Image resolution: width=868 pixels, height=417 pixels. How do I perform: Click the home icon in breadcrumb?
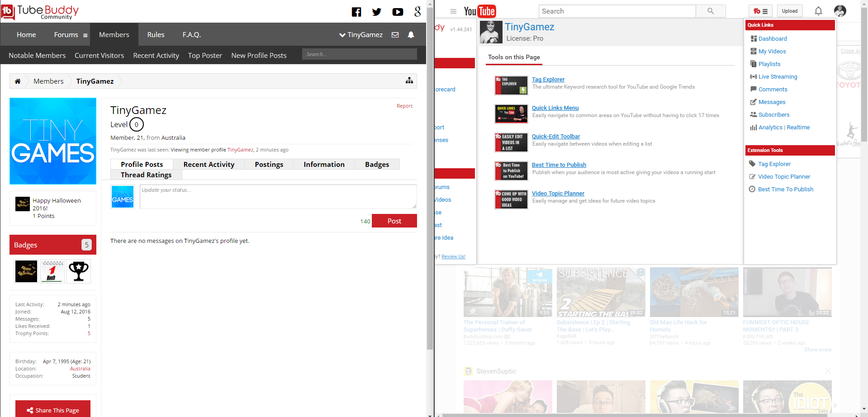click(x=18, y=81)
